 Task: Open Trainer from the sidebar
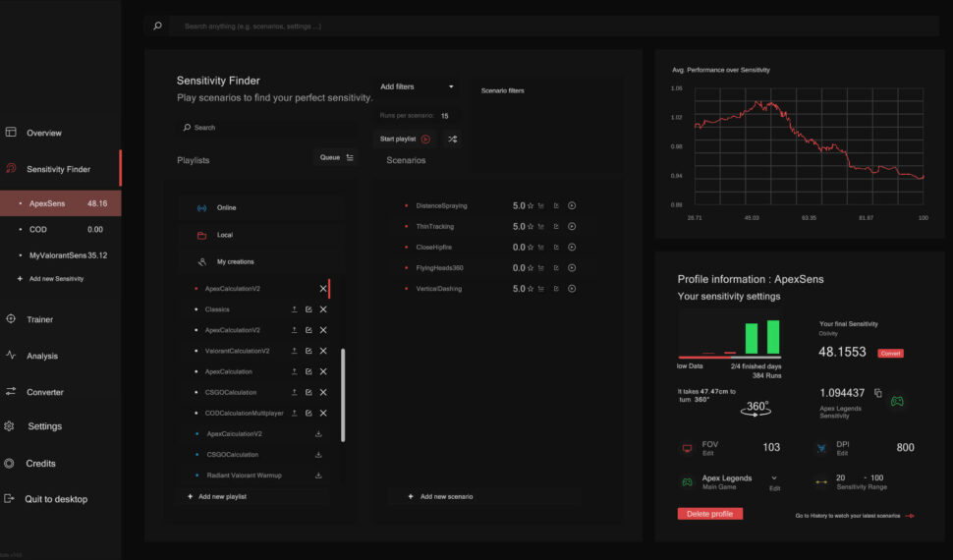(39, 319)
